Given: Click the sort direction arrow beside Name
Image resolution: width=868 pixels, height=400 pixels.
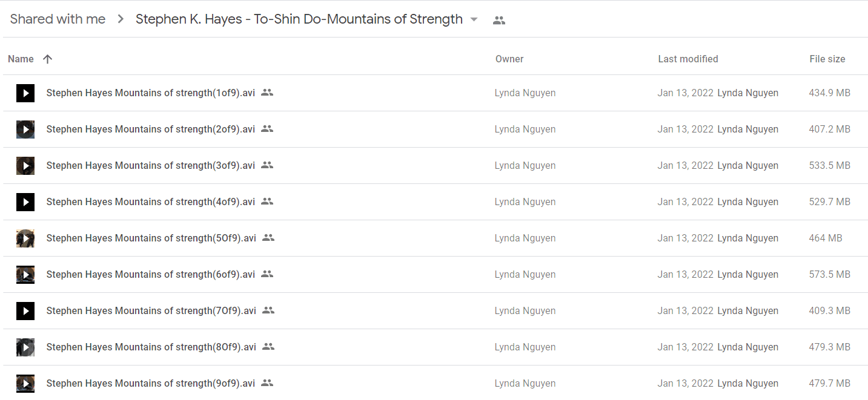Looking at the screenshot, I should point(48,59).
